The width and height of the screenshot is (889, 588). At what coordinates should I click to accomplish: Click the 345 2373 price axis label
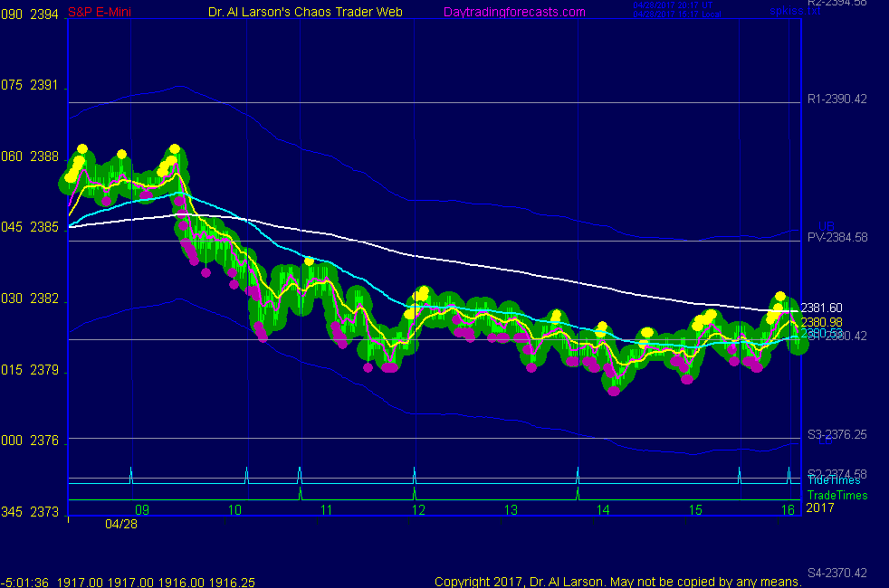pyautogui.click(x=30, y=512)
